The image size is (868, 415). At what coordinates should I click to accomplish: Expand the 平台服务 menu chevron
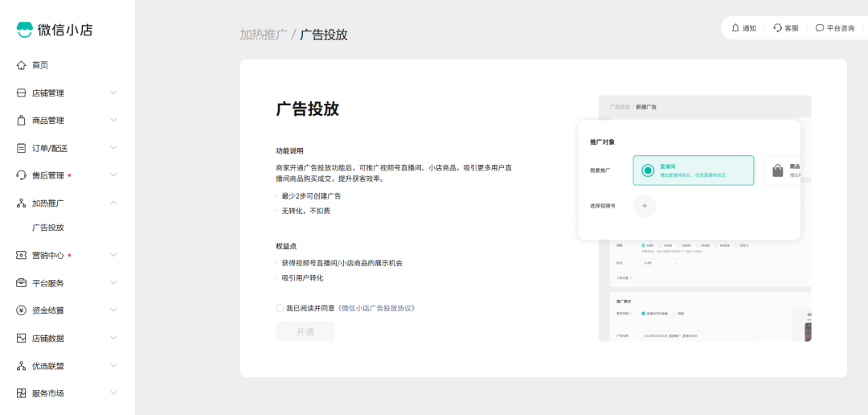[113, 282]
